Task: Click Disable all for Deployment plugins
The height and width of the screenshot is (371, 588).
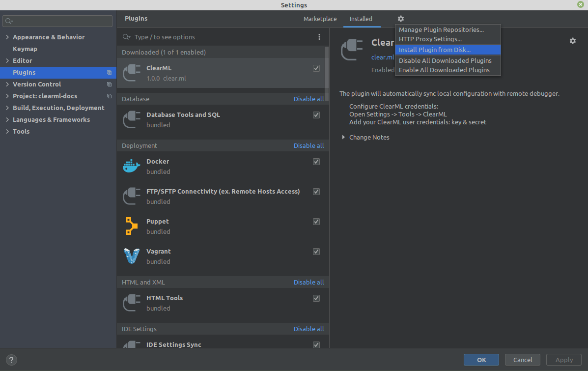Action: coord(308,145)
